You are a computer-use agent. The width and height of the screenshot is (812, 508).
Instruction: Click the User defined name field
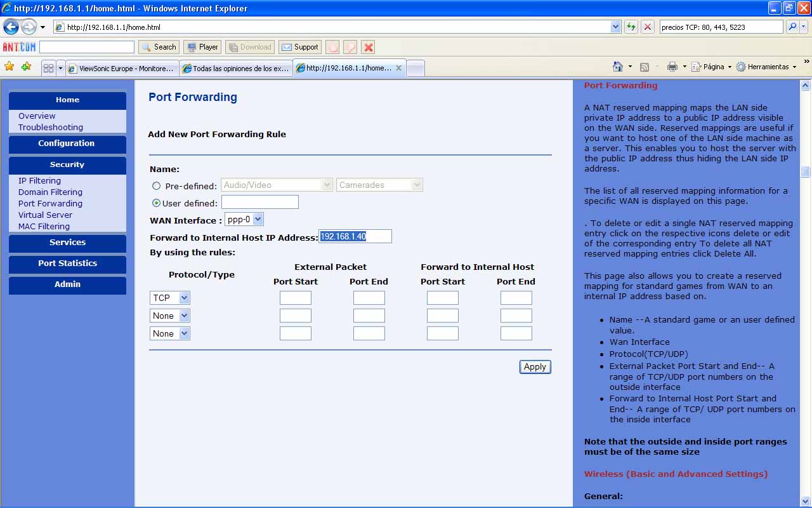point(260,203)
